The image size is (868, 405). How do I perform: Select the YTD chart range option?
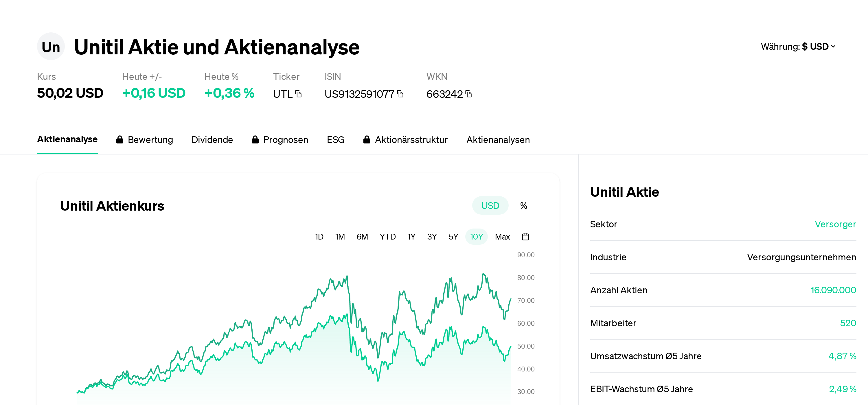pyautogui.click(x=388, y=237)
